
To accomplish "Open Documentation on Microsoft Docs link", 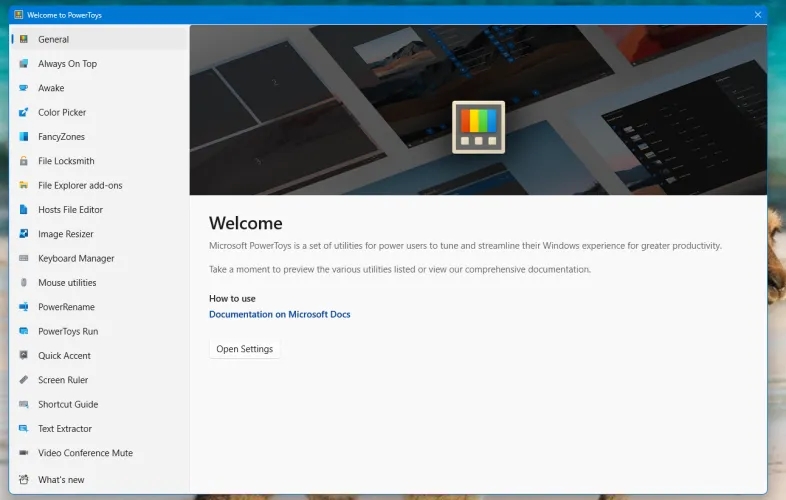I will point(279,314).
